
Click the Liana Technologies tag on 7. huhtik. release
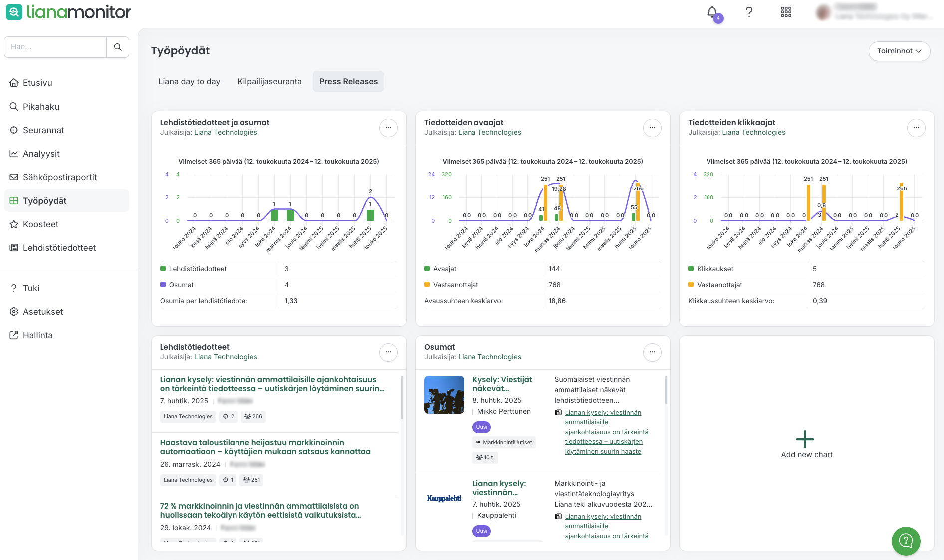(188, 417)
